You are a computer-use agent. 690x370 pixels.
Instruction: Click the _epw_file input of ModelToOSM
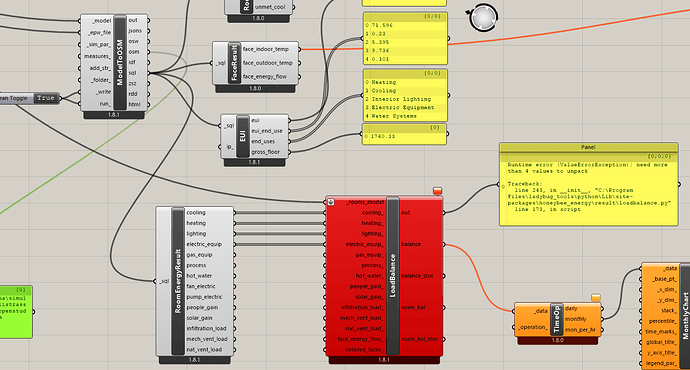click(x=99, y=33)
